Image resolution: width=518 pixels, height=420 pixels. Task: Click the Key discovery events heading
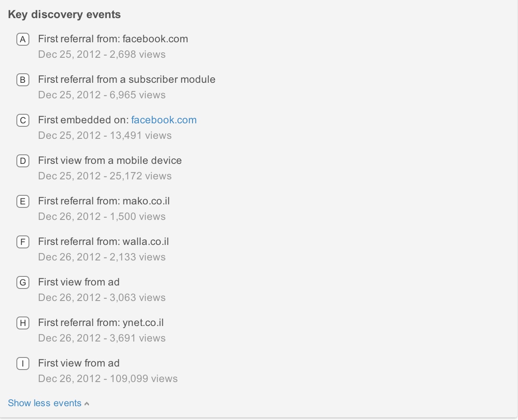click(64, 15)
